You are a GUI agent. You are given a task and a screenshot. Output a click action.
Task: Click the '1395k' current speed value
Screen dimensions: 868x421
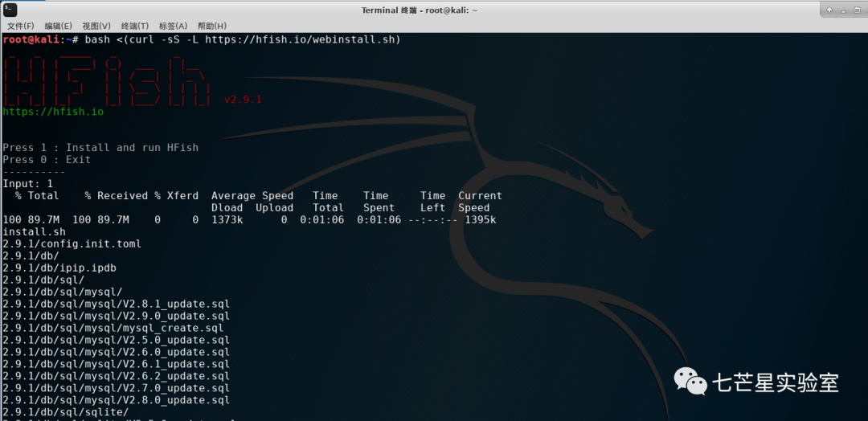480,220
